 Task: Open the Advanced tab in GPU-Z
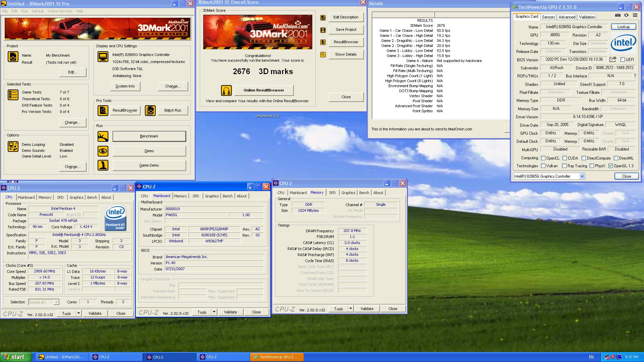567,17
